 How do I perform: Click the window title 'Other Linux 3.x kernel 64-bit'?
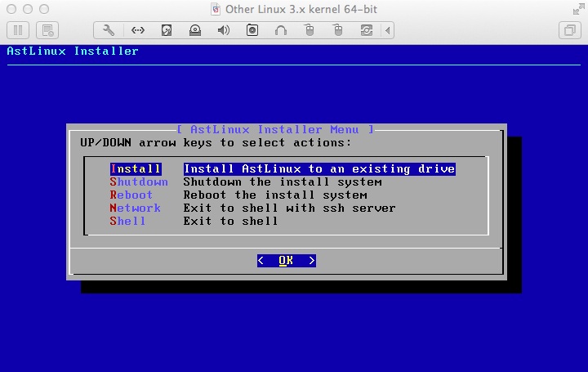pyautogui.click(x=301, y=9)
